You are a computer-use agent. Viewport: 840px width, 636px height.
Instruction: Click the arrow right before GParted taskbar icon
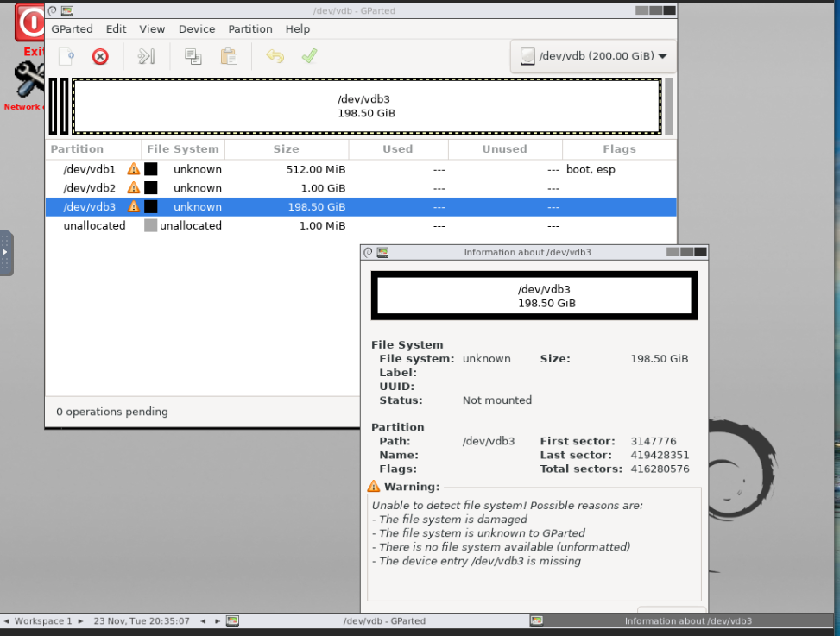pyautogui.click(x=218, y=621)
